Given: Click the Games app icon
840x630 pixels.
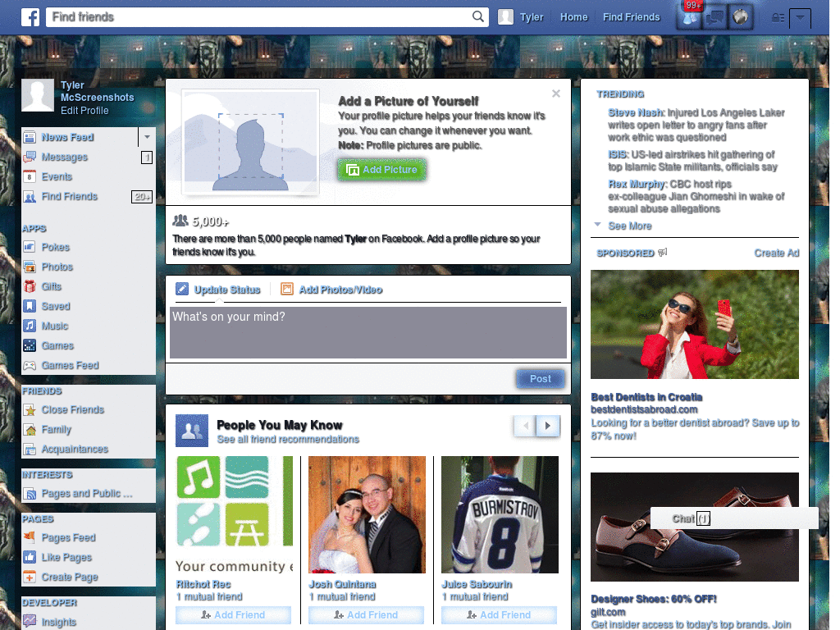Looking at the screenshot, I should [x=30, y=345].
